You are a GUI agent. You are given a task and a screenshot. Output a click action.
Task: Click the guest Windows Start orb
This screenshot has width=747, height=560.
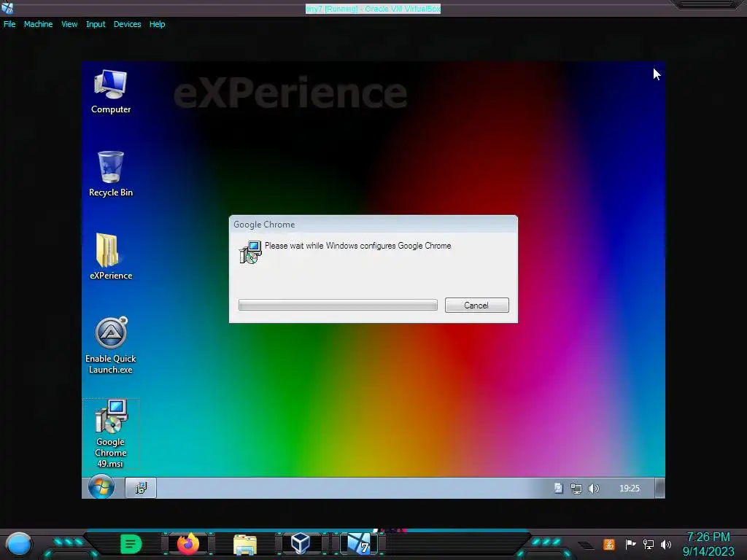coord(101,487)
